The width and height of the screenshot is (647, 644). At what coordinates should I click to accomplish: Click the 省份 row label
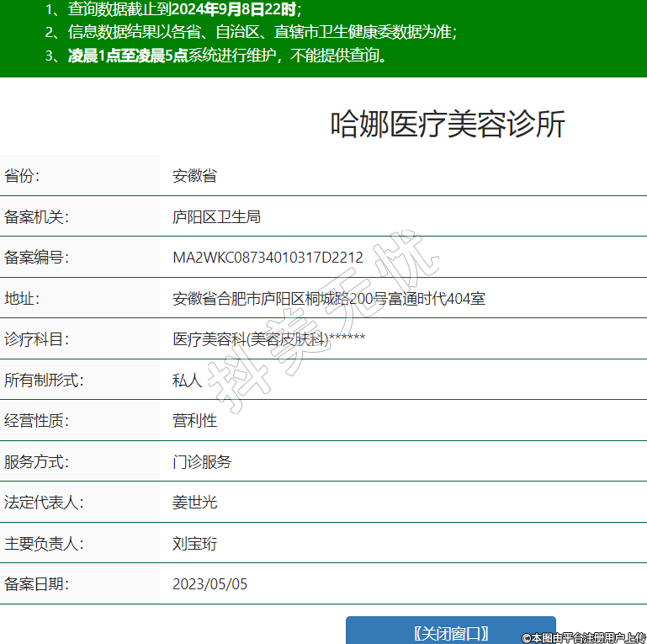[x=22, y=176]
